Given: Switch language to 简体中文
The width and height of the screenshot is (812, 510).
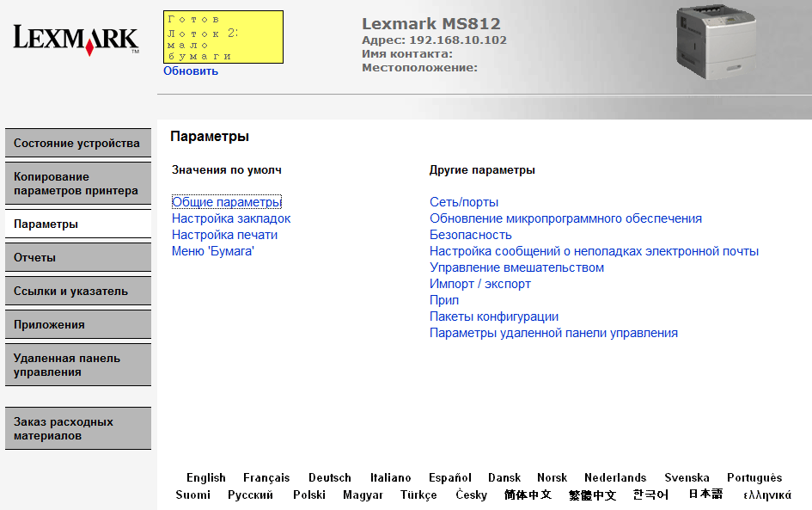Looking at the screenshot, I should click(x=528, y=495).
